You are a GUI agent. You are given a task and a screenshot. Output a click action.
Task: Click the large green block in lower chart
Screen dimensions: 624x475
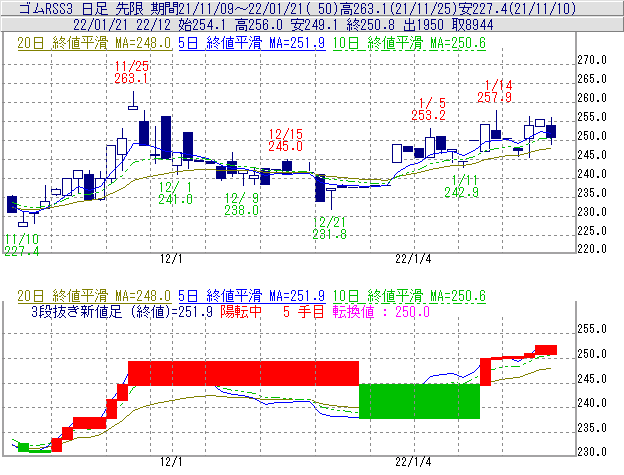click(x=419, y=401)
